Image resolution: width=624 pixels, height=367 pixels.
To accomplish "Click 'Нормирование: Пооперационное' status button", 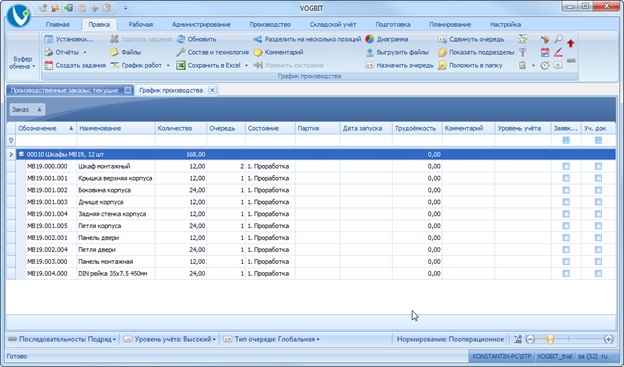I will pos(450,339).
